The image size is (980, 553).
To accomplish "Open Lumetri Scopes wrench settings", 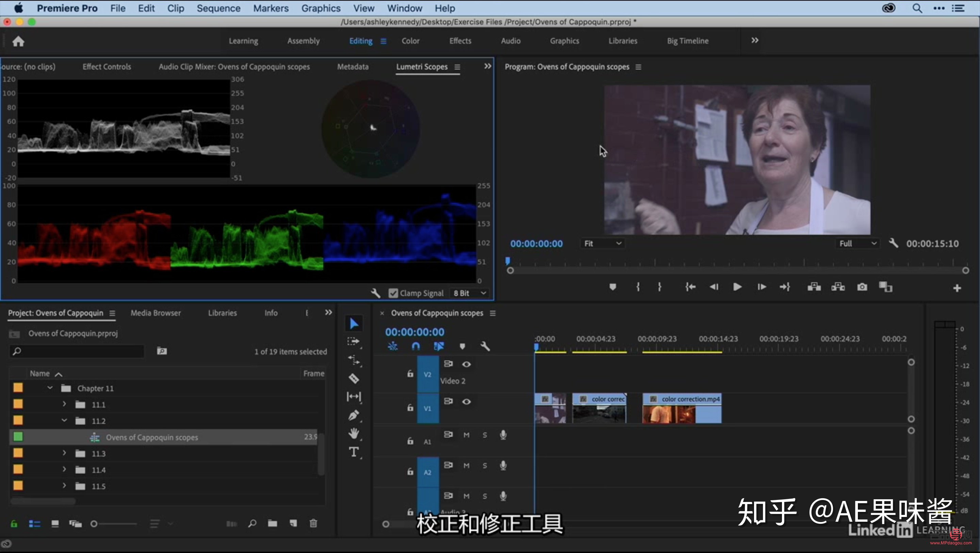I will [375, 293].
